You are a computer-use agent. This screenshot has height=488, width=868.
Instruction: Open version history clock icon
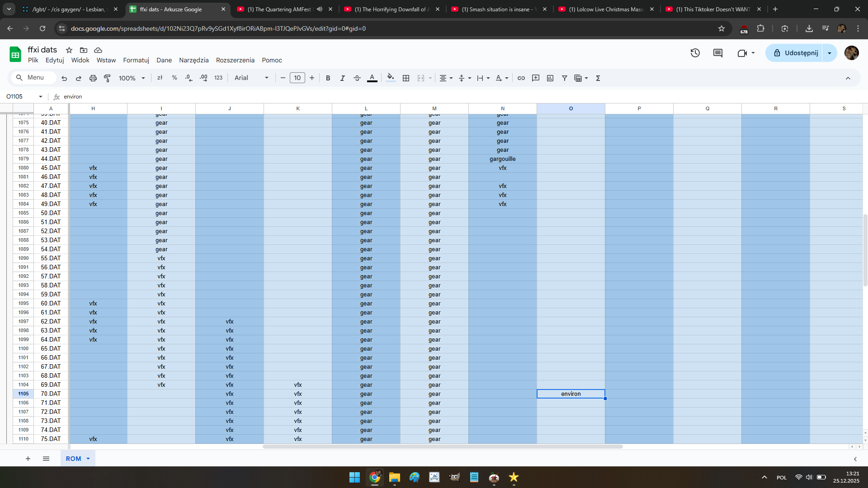click(695, 53)
